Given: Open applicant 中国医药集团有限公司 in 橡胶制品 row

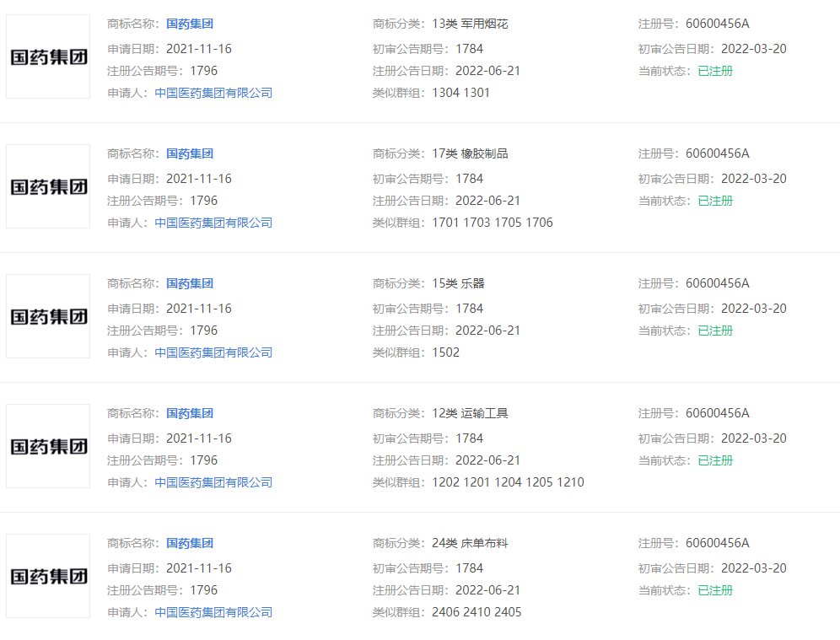Looking at the screenshot, I should point(213,223).
